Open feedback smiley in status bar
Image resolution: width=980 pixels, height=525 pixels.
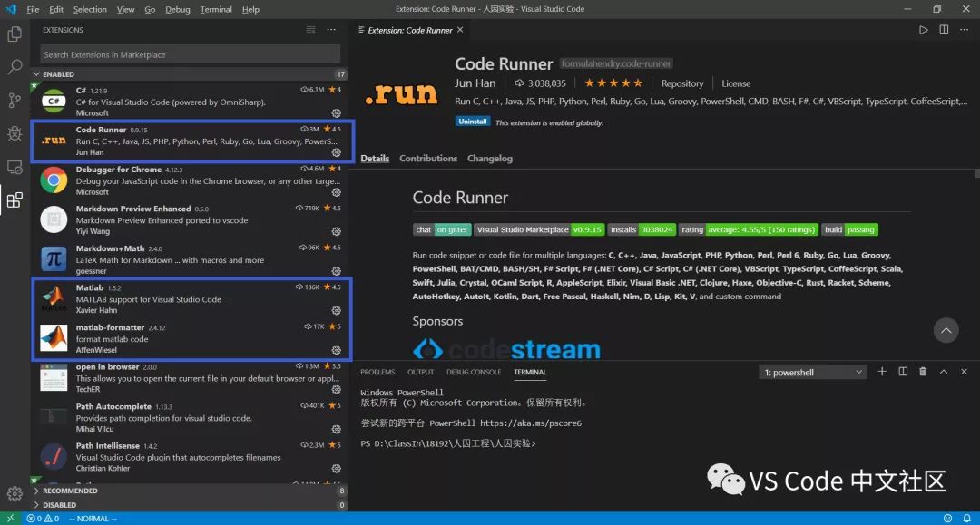(947, 518)
